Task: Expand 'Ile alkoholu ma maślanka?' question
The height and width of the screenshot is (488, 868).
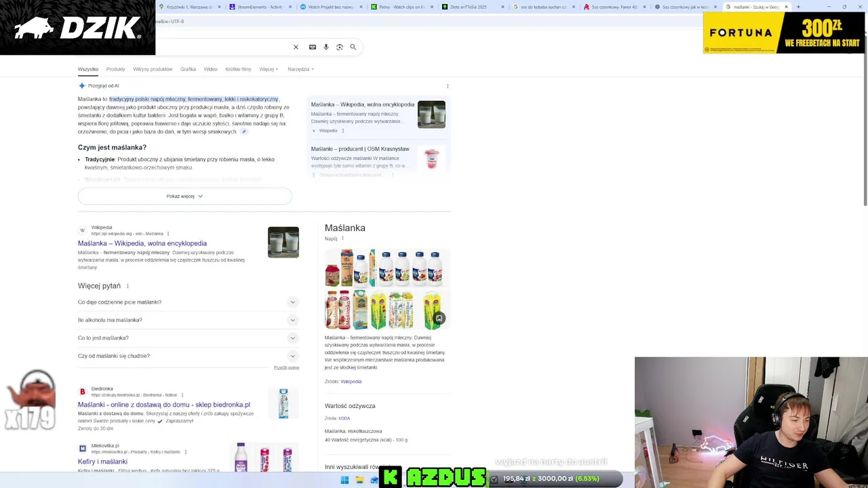Action: coord(189,320)
